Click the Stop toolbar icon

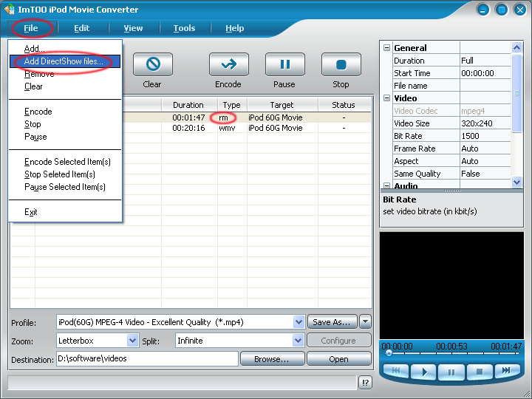coord(341,64)
